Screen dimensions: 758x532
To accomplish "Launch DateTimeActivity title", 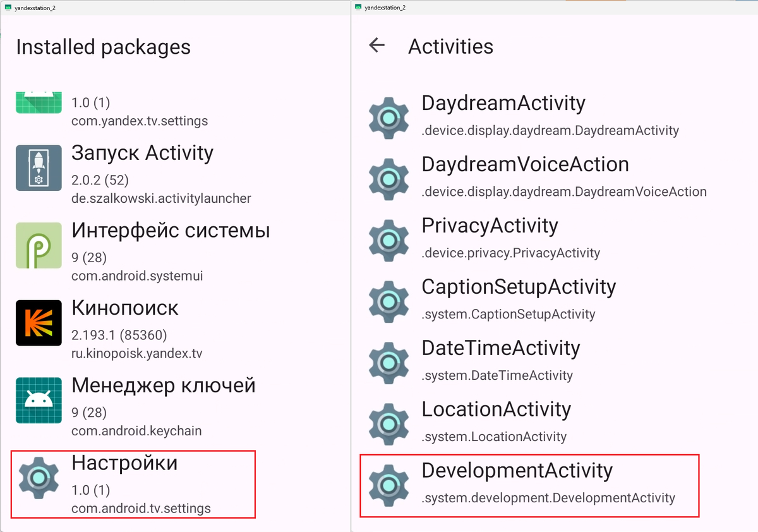I will [500, 348].
